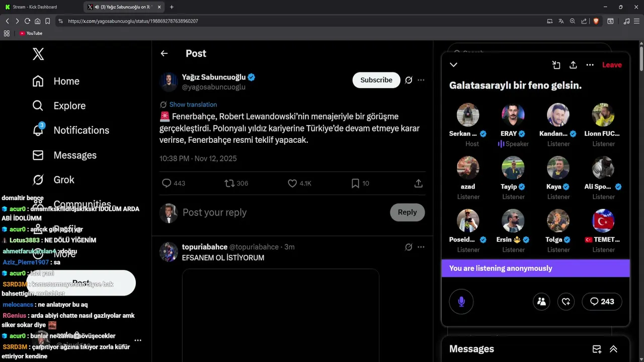The image size is (644, 362).
Task: Go to browser home page
Action: [37, 21]
